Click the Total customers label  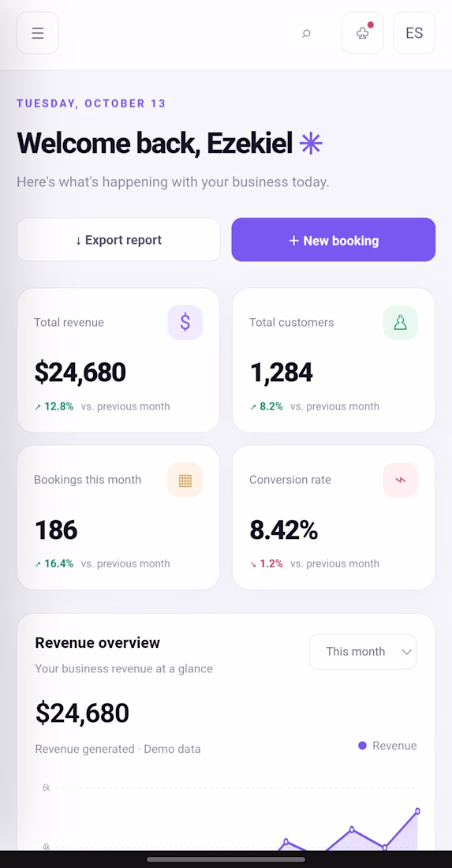point(292,322)
